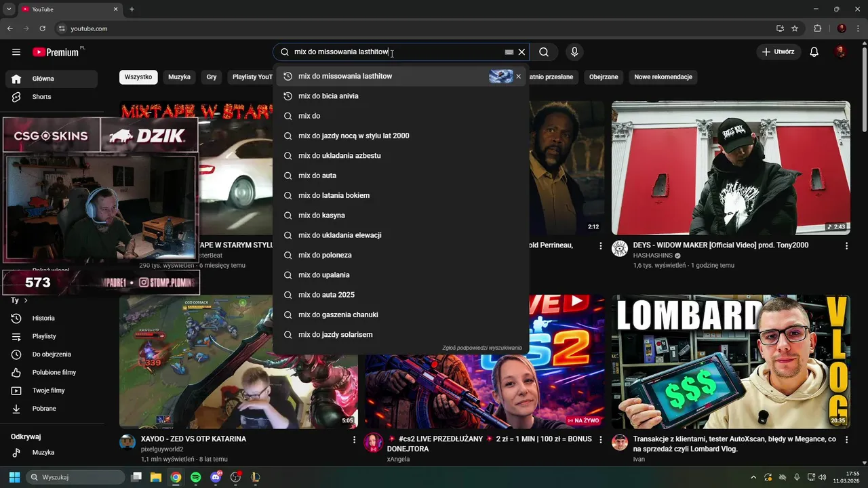Image resolution: width=868 pixels, height=488 pixels.
Task: Select suggestion 'mix do auta 2025'
Action: [401, 295]
